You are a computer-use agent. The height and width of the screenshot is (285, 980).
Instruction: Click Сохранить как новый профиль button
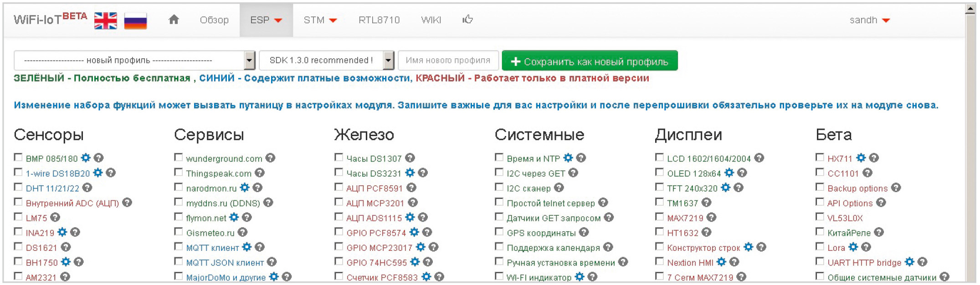click(590, 61)
